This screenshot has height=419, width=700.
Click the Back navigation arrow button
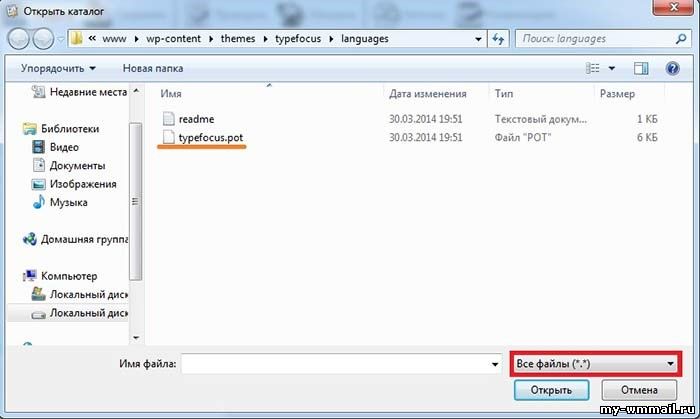pos(19,39)
